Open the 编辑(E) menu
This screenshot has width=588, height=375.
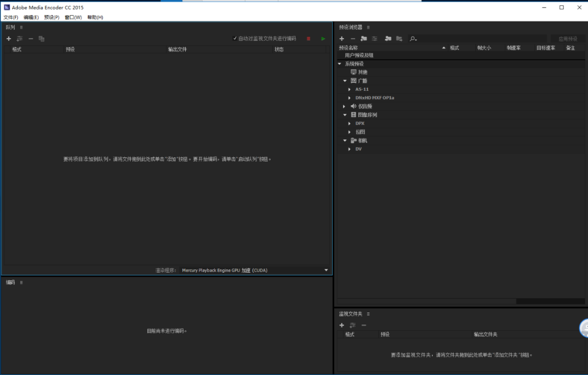31,17
